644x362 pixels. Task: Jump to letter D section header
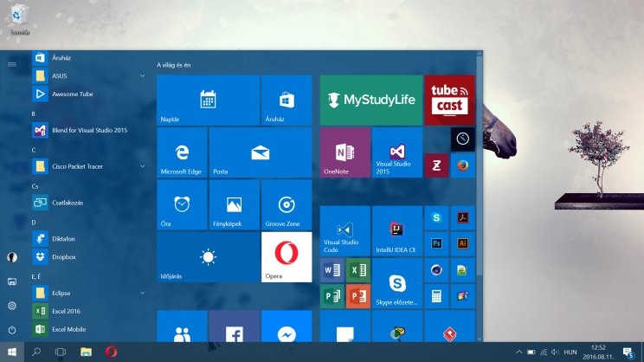click(x=34, y=223)
